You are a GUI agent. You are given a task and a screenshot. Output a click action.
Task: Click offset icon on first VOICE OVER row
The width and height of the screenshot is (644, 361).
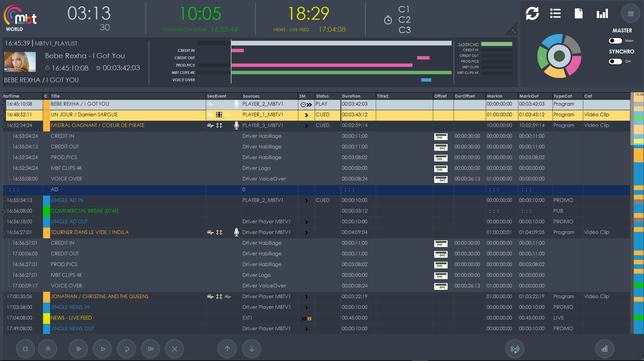(441, 179)
